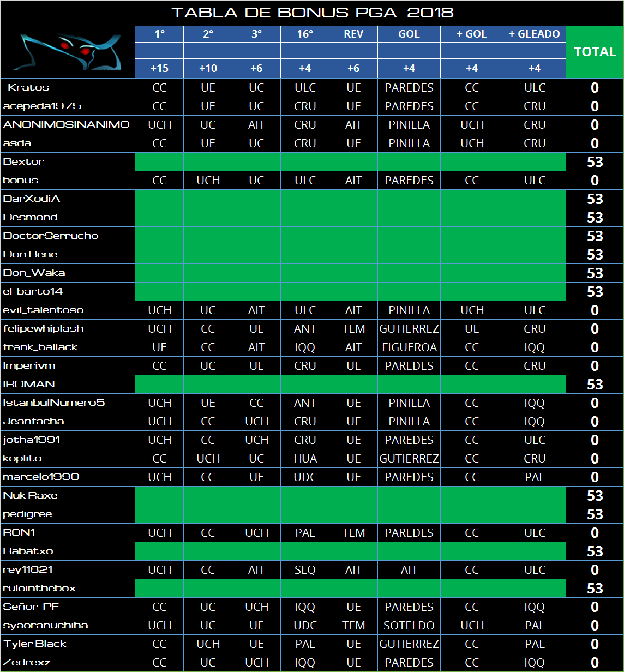Click the +4 bonus under 16°
The width and height of the screenshot is (624, 672).
(305, 69)
